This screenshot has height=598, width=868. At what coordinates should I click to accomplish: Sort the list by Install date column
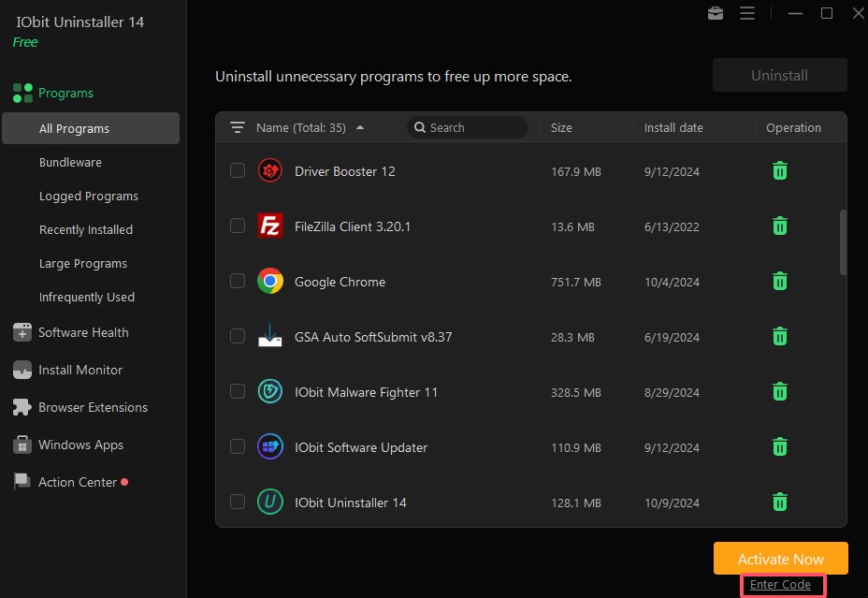[x=673, y=128]
